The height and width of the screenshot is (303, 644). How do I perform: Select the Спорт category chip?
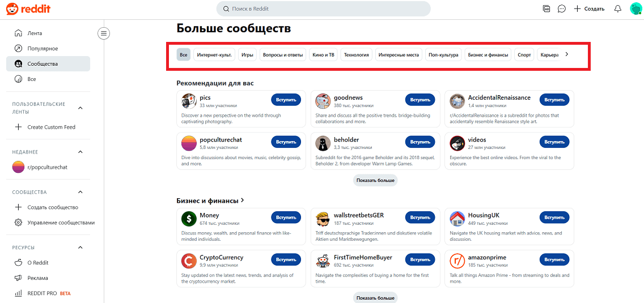pos(524,54)
